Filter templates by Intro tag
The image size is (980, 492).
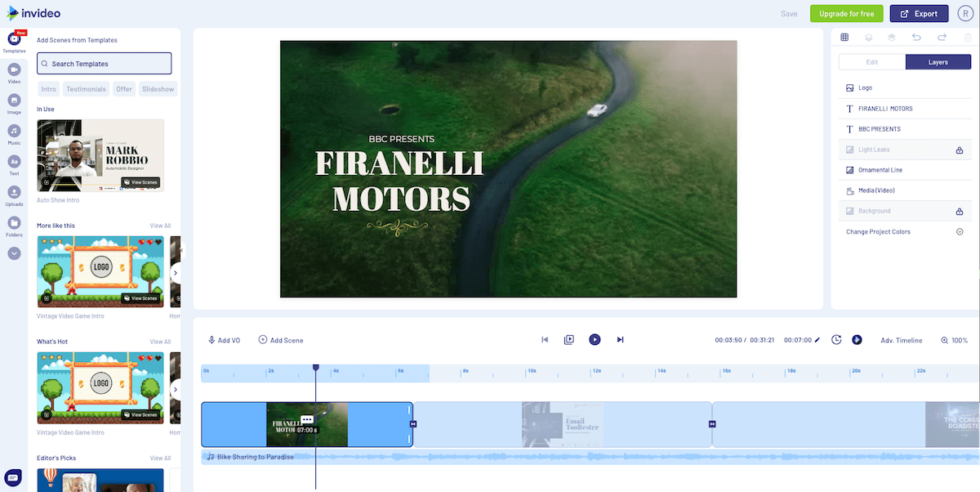[49, 89]
